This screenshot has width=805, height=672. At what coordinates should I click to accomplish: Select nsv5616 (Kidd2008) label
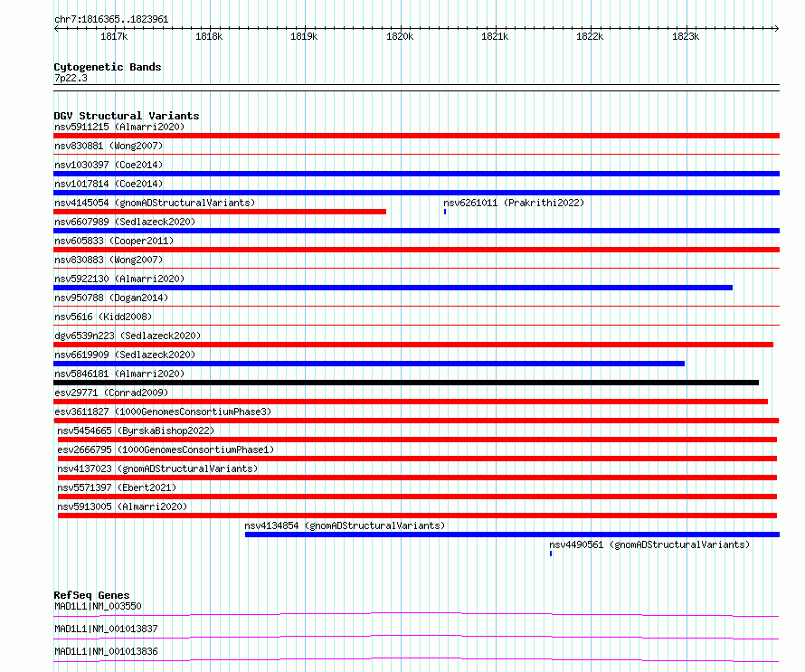103,317
